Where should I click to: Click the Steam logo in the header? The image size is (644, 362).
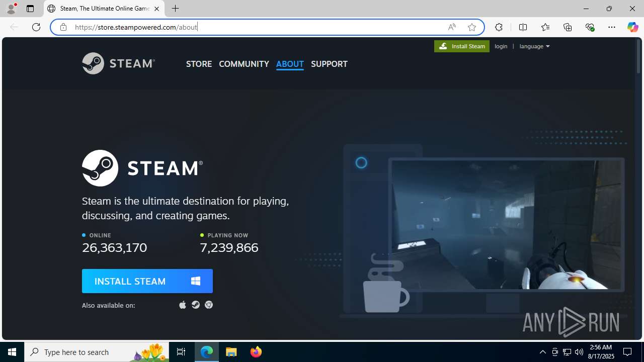(118, 63)
